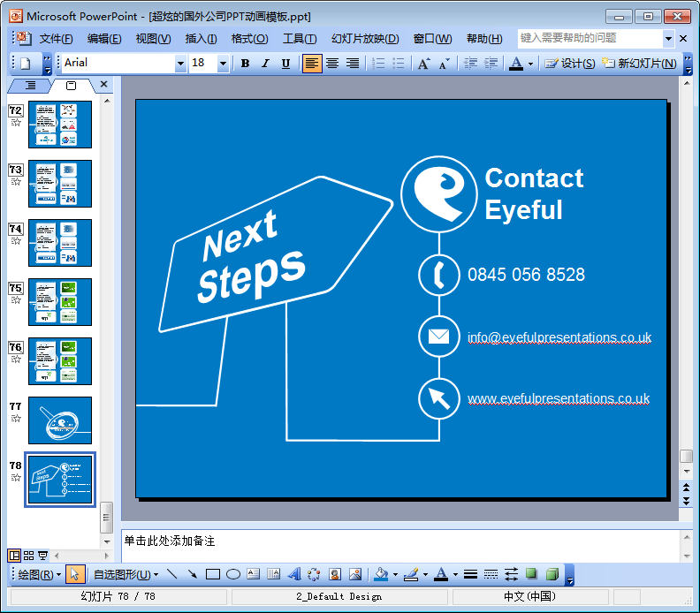Open the 幻灯片放映(D) menu
Viewport: 700px width, 613px height.
pos(365,39)
